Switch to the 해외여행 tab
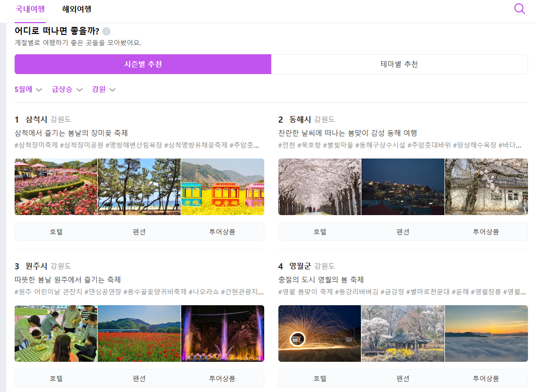536x392 pixels. (x=77, y=8)
